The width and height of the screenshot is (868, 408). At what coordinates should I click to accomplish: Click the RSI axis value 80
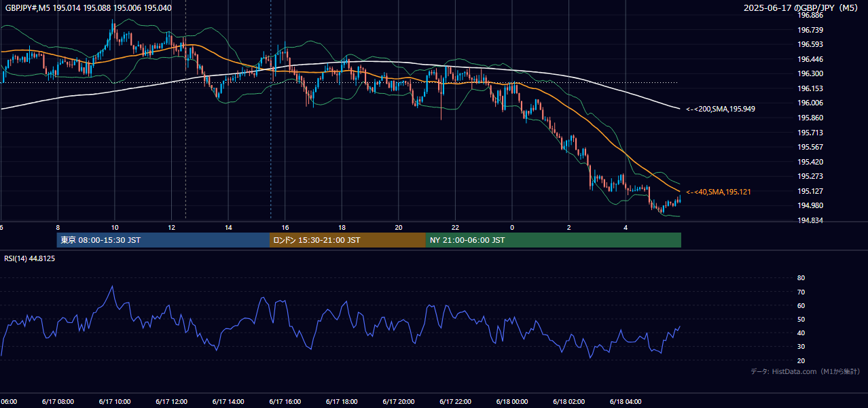(801, 278)
